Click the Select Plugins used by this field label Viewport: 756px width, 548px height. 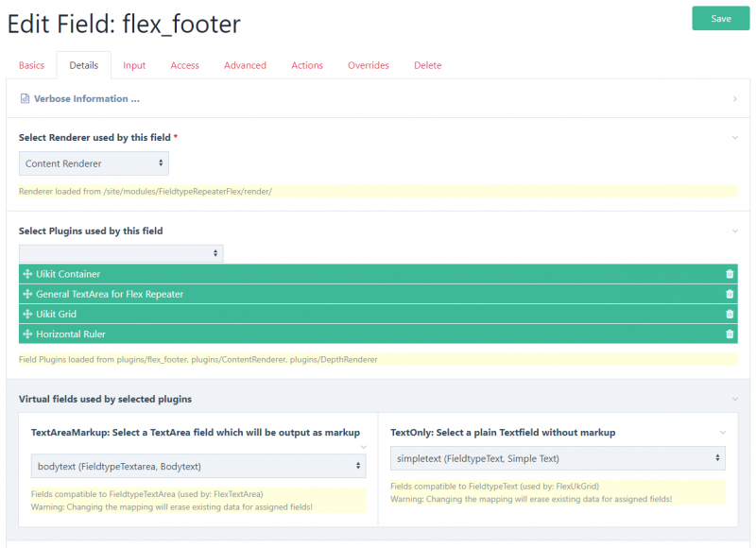[91, 231]
